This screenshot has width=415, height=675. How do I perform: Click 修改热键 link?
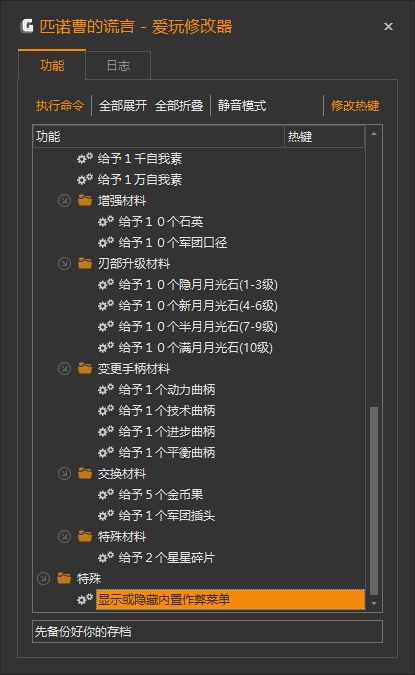click(x=355, y=105)
